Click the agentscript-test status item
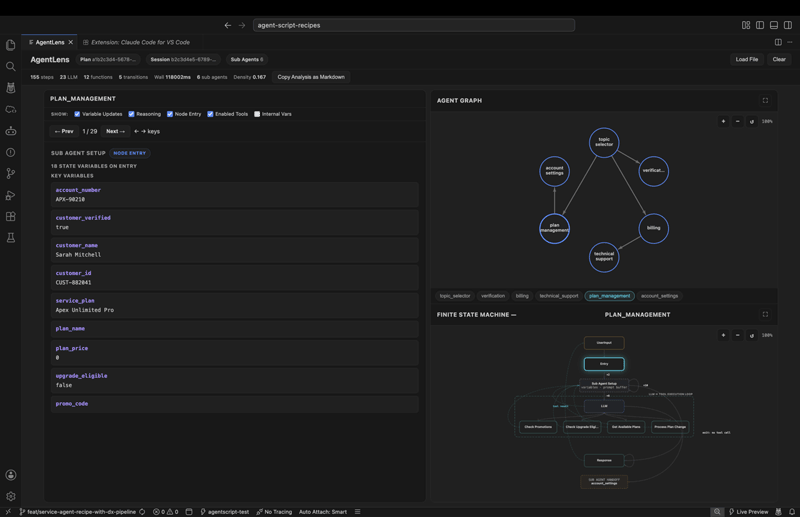Viewport: 800px width, 517px height. point(224,511)
